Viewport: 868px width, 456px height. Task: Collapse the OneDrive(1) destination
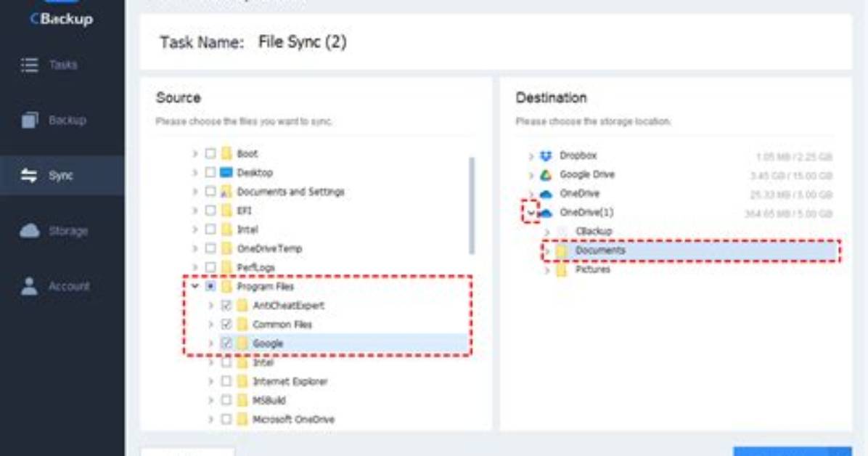click(x=531, y=213)
